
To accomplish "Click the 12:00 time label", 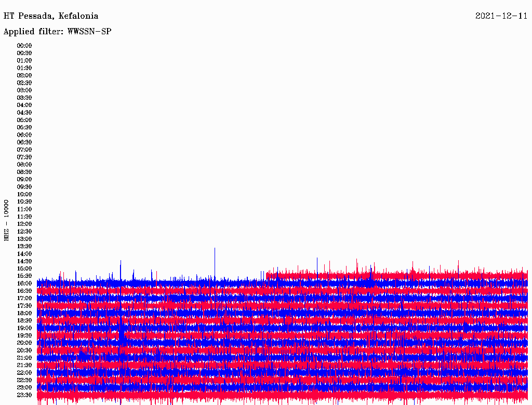I will pos(24,224).
